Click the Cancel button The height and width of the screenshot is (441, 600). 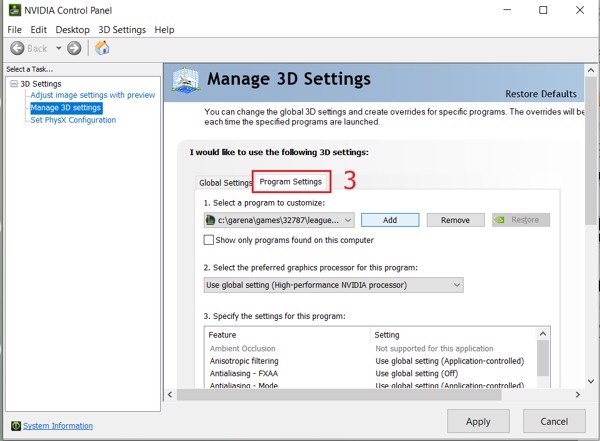[x=554, y=421]
